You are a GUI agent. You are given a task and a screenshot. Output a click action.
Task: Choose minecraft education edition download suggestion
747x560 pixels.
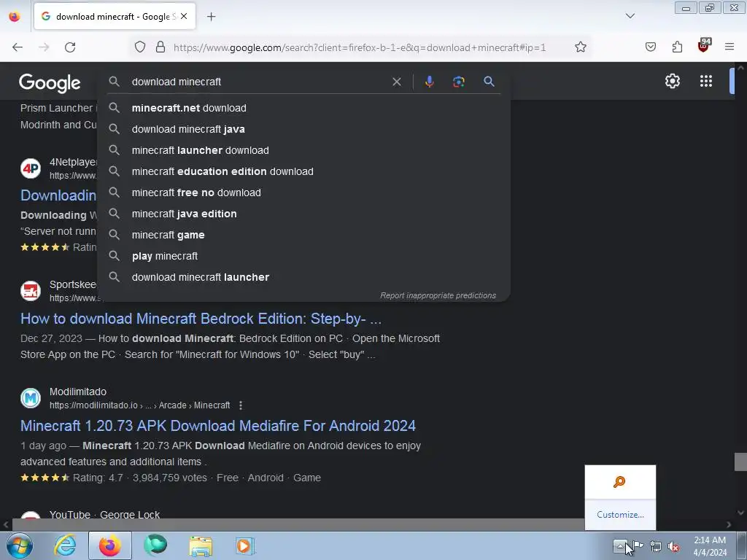(x=303, y=171)
